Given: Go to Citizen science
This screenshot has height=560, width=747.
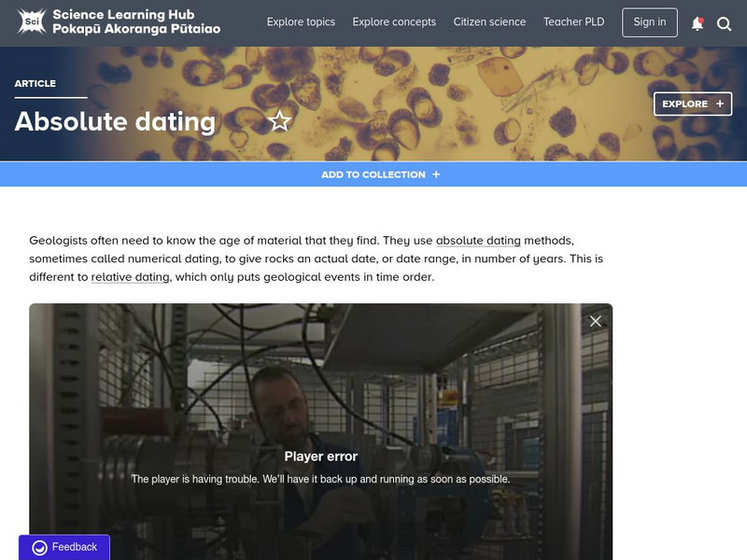Looking at the screenshot, I should pos(489,22).
